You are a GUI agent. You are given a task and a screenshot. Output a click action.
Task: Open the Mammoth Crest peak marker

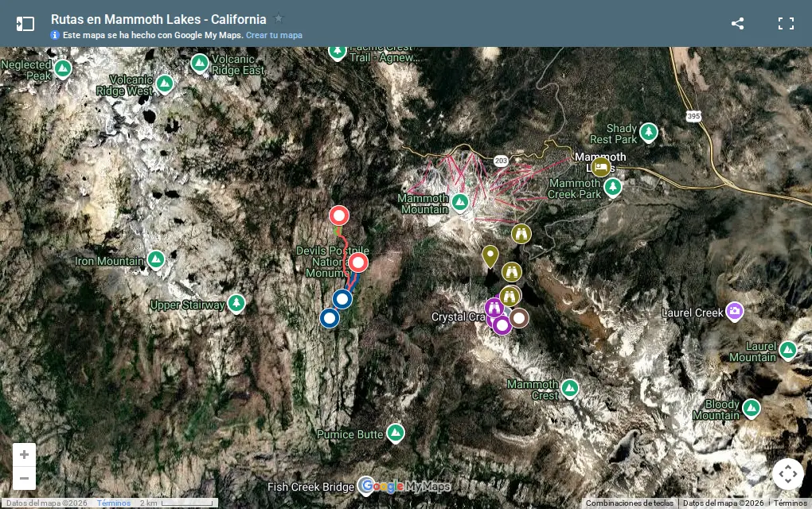(570, 388)
